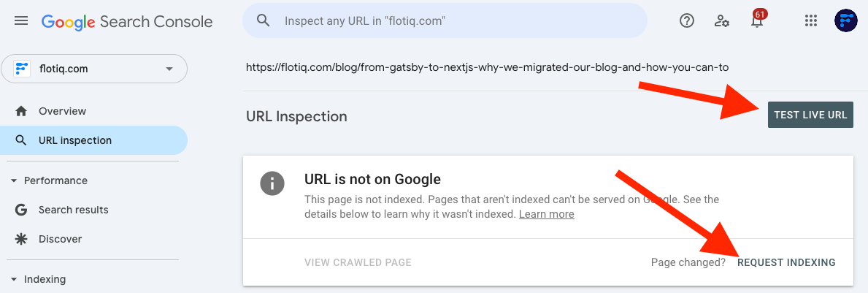Image resolution: width=868 pixels, height=293 pixels.
Task: Click the search magnifier icon
Action: pos(264,21)
